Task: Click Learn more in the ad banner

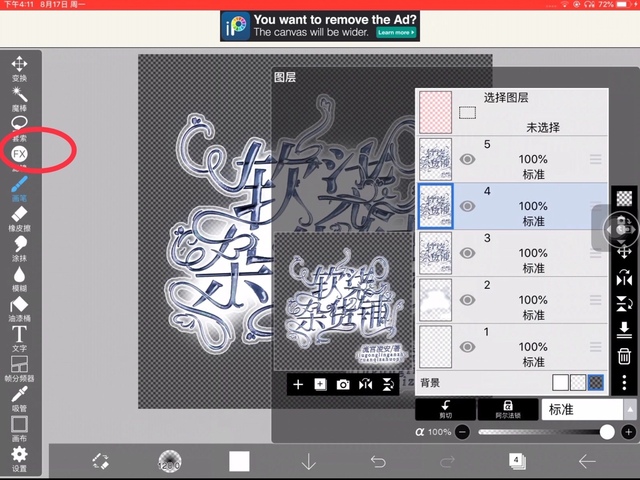Action: tap(395, 33)
